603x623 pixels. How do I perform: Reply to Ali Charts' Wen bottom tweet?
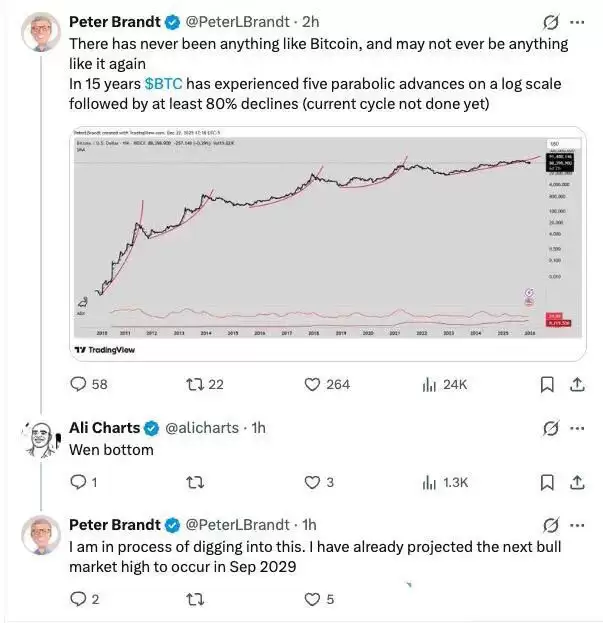pos(80,482)
